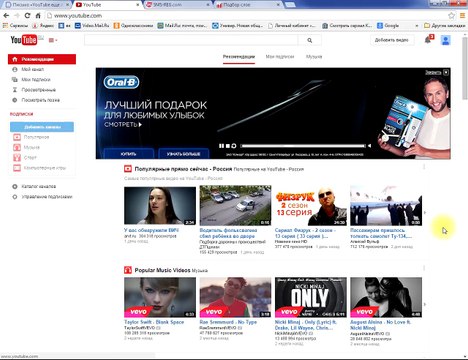
Task: Open options menu for Популярные прямо сейчас section
Action: 424,167
